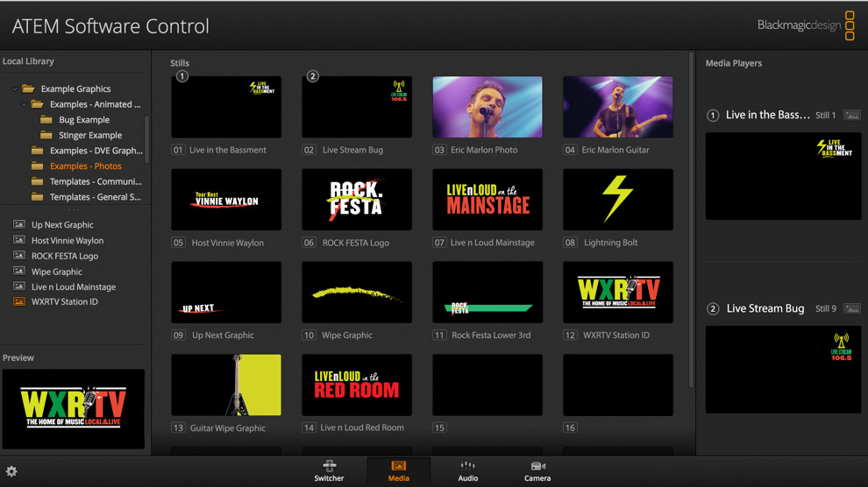
Task: Collapse the Example Graphics folder
Action: click(15, 89)
